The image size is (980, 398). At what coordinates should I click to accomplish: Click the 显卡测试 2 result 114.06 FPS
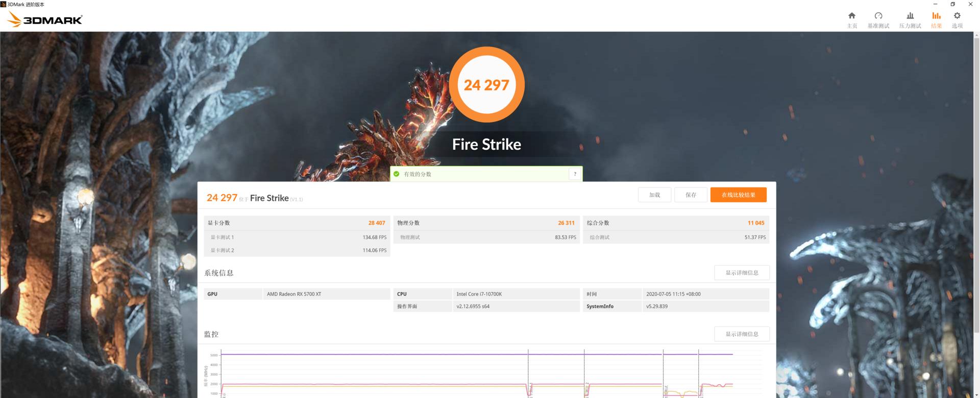[x=375, y=250]
